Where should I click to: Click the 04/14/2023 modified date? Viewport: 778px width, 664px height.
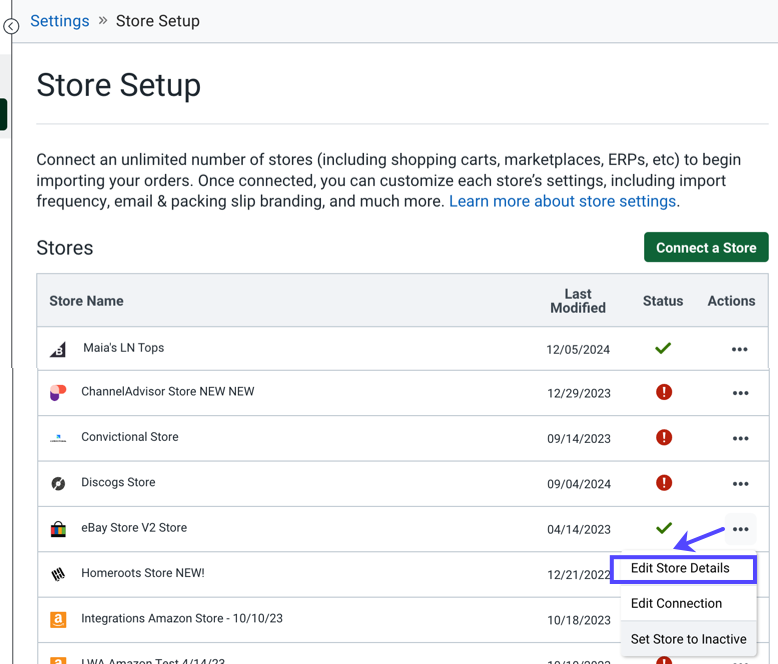pos(579,530)
